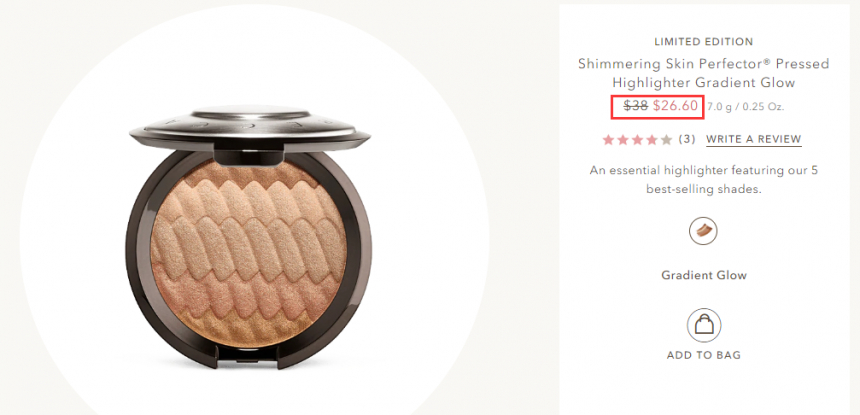Click the third pink rating star
Screen dimensions: 860x415
point(637,140)
